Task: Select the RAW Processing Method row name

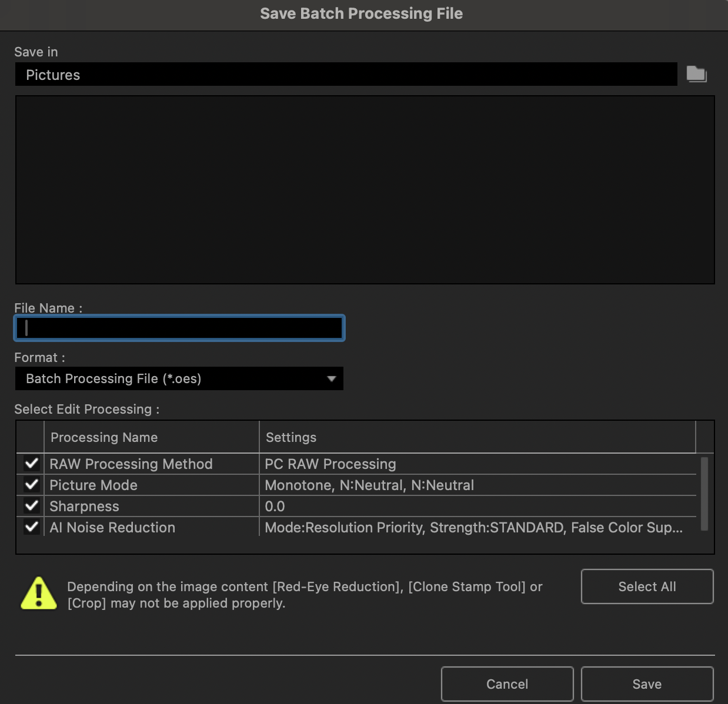Action: [x=131, y=464]
